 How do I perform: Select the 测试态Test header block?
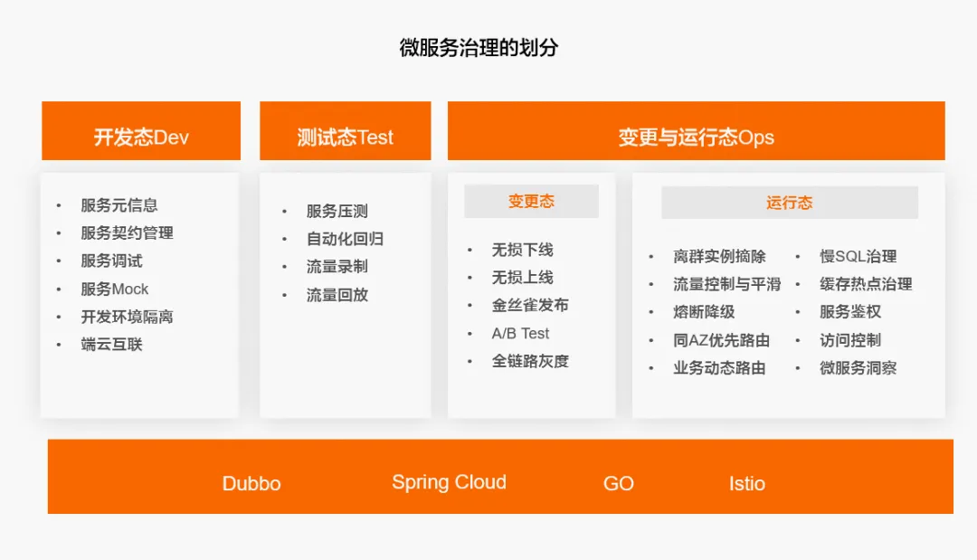(346, 131)
